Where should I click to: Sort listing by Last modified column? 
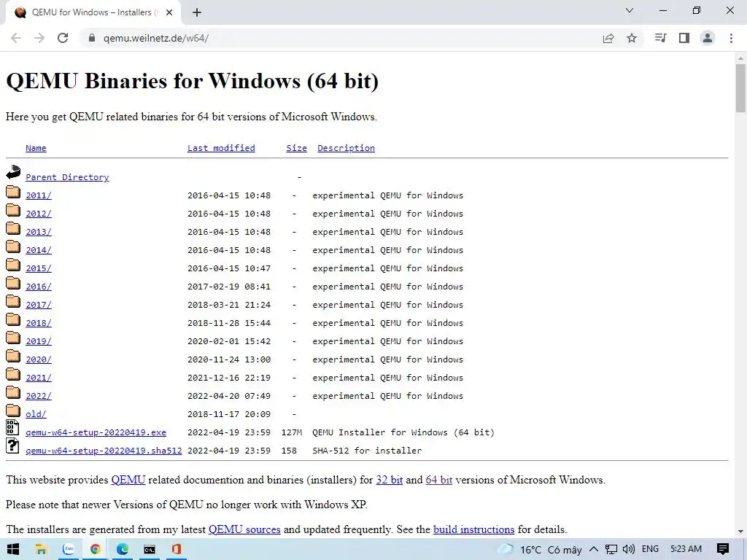[x=221, y=148]
